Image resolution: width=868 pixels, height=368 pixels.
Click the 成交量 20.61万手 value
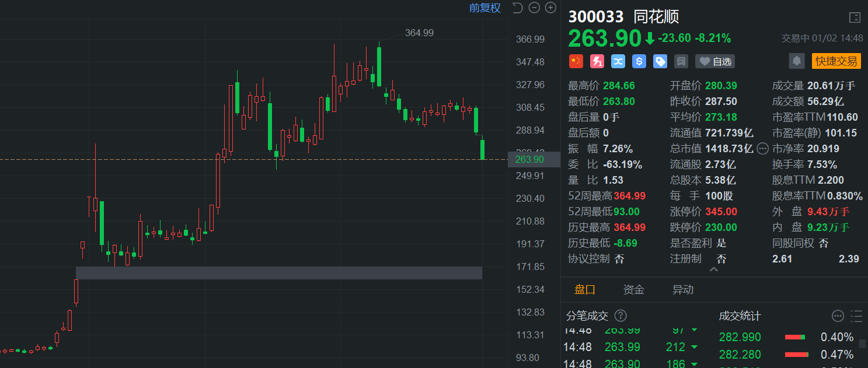pyautogui.click(x=831, y=86)
